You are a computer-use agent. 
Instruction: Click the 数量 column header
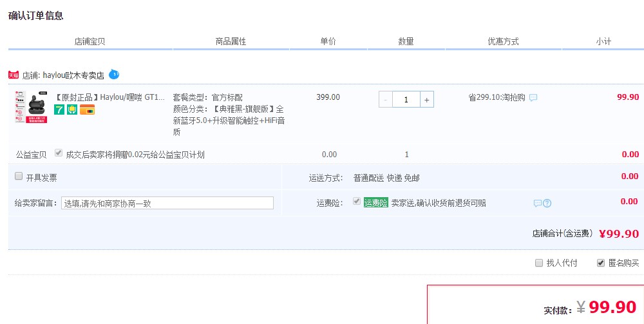pyautogui.click(x=406, y=41)
